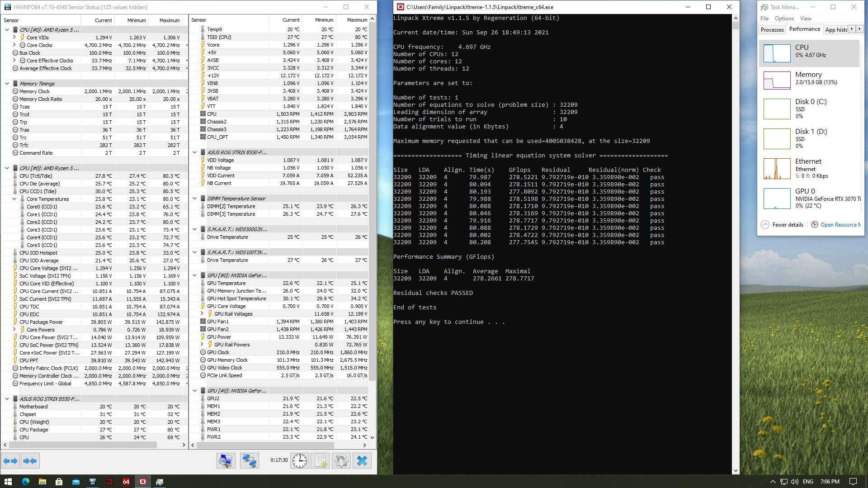The height and width of the screenshot is (488, 868).
Task: Click ENG language indicator
Action: coord(808,482)
